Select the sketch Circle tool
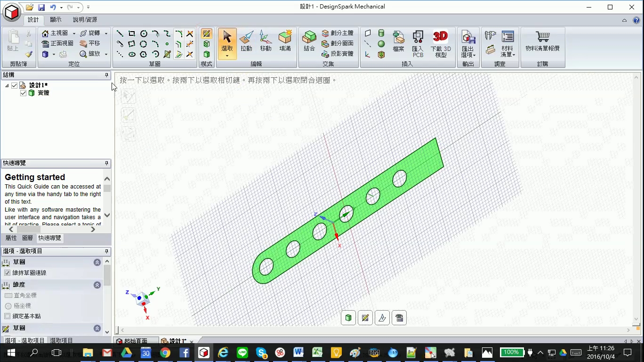 point(144,33)
